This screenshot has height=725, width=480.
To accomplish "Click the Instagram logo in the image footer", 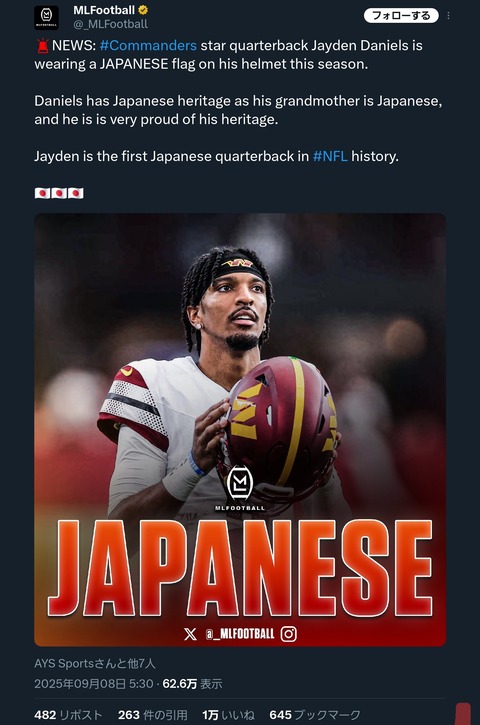I will 289,633.
